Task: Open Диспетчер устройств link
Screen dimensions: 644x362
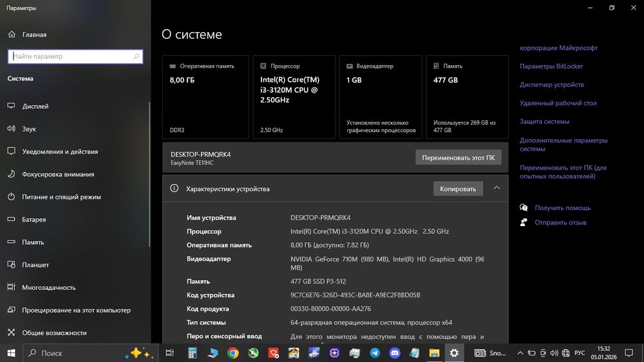Action: [x=552, y=84]
